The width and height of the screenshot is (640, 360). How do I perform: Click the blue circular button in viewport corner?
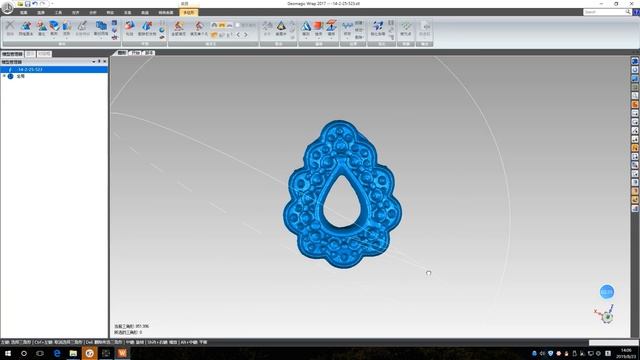coord(607,292)
